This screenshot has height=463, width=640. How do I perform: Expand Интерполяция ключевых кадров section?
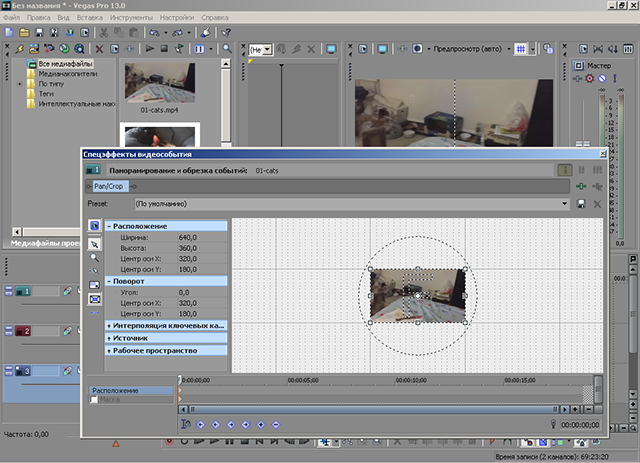click(109, 326)
